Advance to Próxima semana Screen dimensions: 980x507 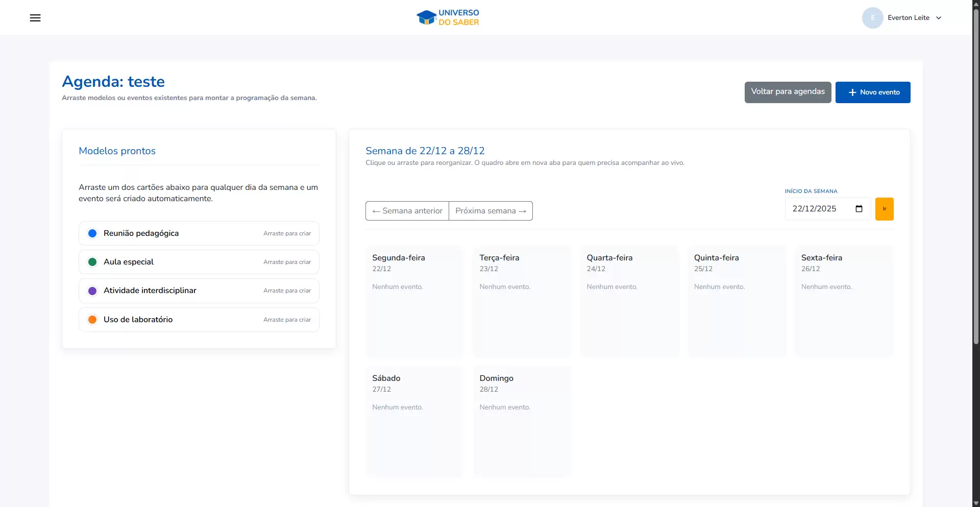pos(491,211)
